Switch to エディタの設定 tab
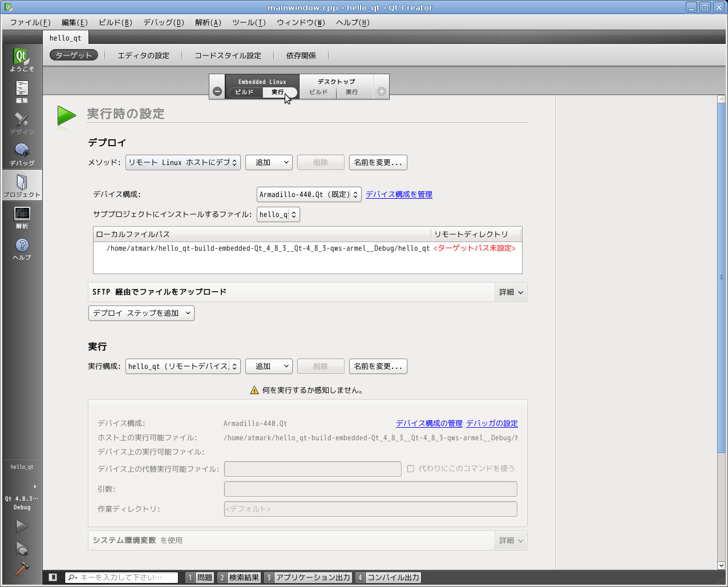The width and height of the screenshot is (728, 587). (x=143, y=55)
